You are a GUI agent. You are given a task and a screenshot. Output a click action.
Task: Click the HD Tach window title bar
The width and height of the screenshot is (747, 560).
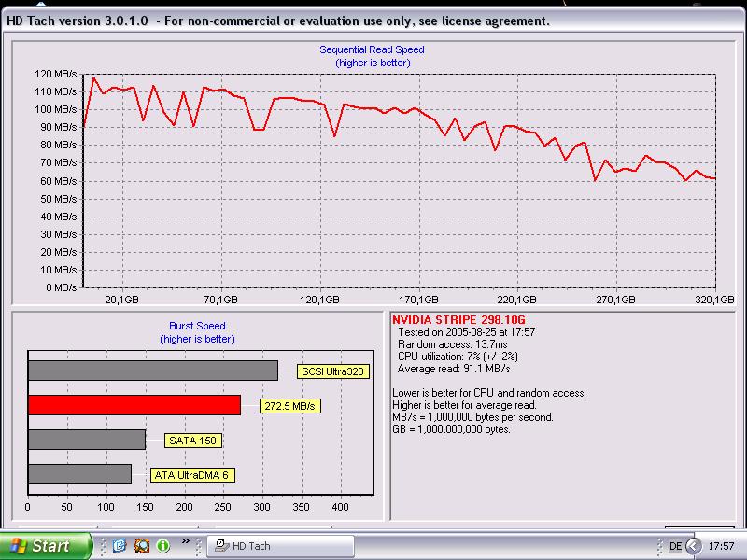pos(373,21)
